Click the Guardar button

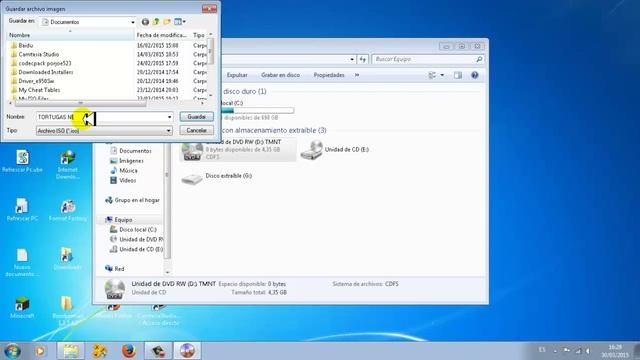tap(196, 117)
